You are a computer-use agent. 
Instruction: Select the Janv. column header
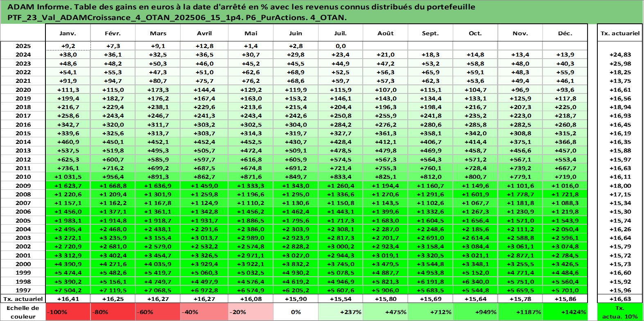click(68, 33)
